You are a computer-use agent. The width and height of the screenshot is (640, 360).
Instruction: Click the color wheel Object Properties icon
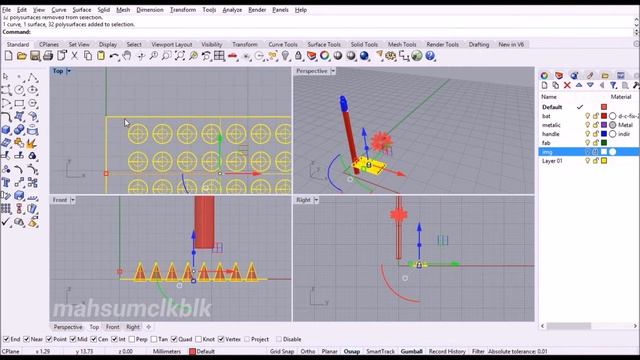click(324, 56)
